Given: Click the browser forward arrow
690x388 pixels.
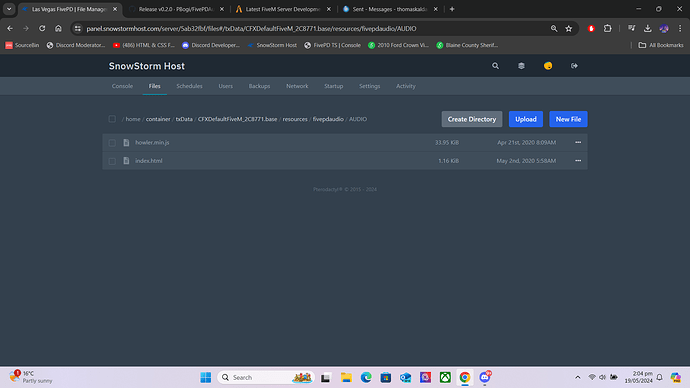Looking at the screenshot, I should pyautogui.click(x=26, y=29).
